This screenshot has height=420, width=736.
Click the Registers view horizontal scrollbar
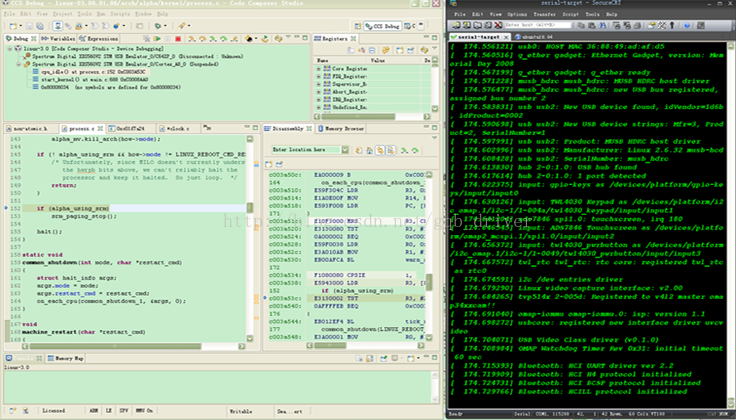(x=371, y=116)
